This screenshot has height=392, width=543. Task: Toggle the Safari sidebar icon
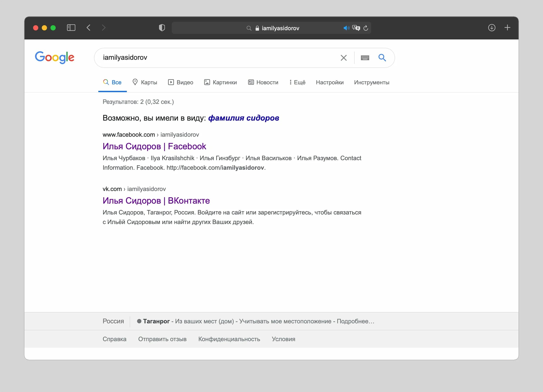(x=71, y=28)
